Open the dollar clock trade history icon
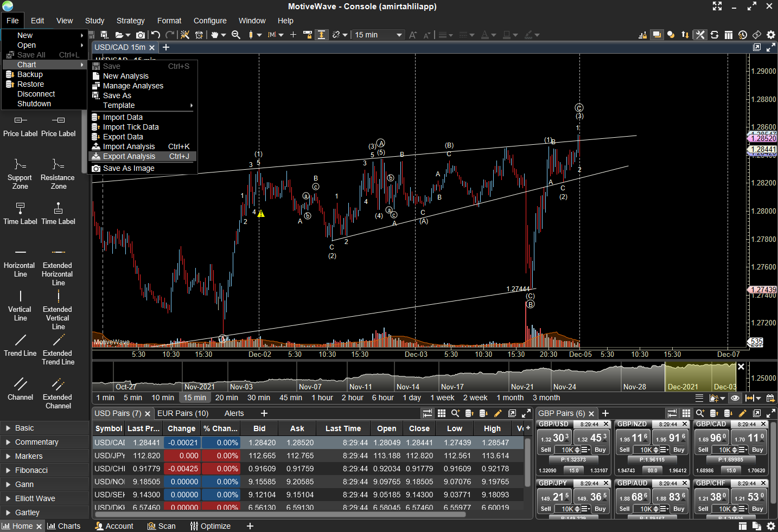Image resolution: width=778 pixels, height=532 pixels. [743, 35]
